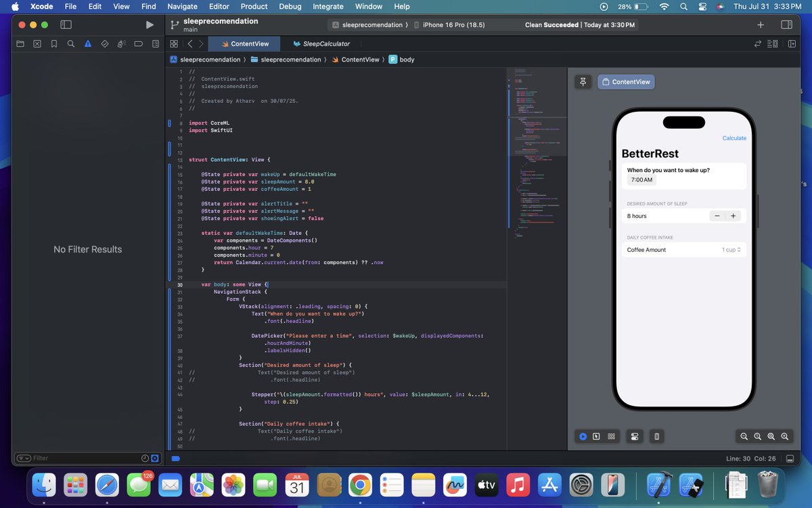Zoom the canvas to fit
812x508 pixels.
click(x=771, y=437)
